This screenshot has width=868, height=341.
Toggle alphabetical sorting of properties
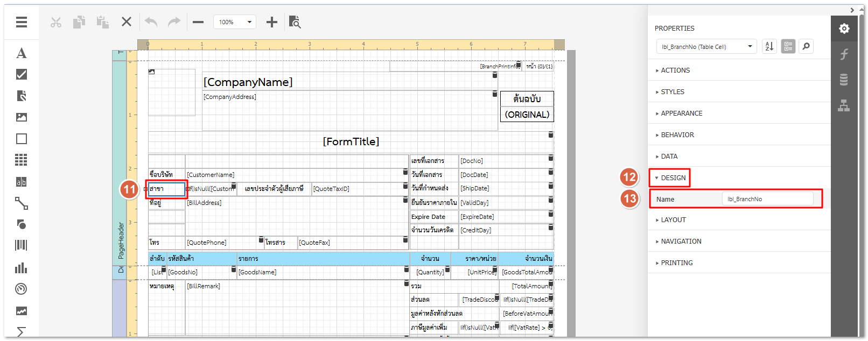pos(769,47)
